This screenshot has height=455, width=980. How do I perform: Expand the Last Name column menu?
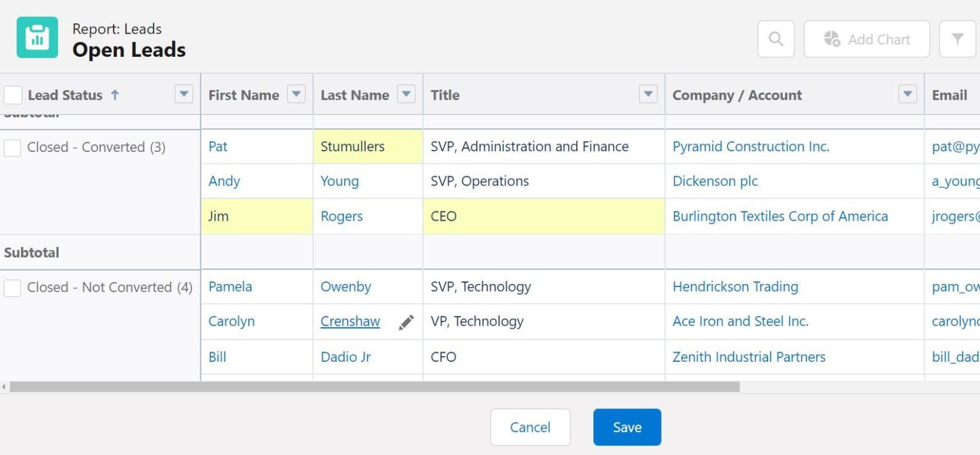406,94
